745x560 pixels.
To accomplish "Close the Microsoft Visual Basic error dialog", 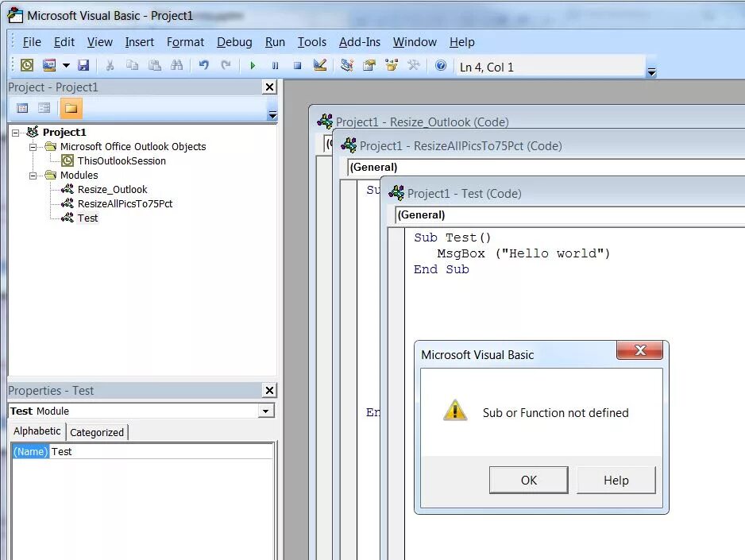I will click(x=640, y=350).
